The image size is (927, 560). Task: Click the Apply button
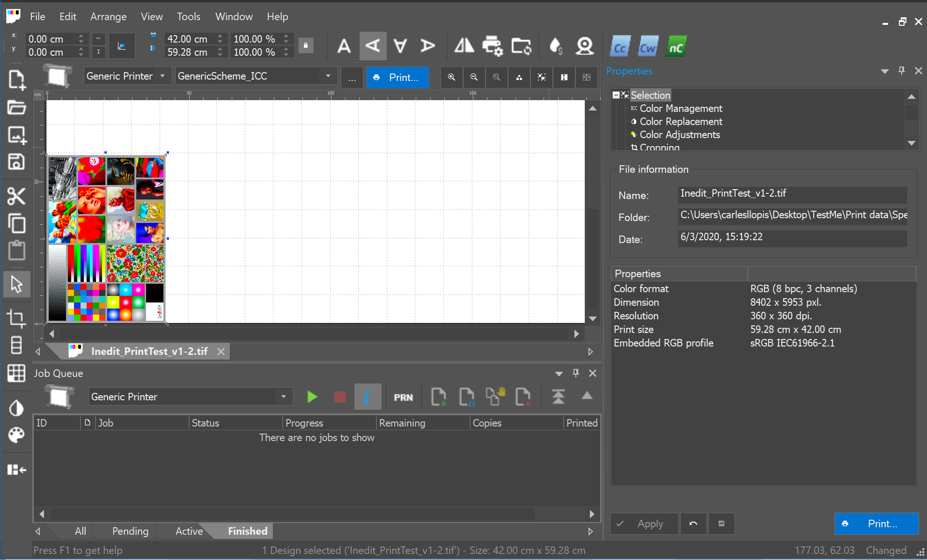pyautogui.click(x=644, y=523)
